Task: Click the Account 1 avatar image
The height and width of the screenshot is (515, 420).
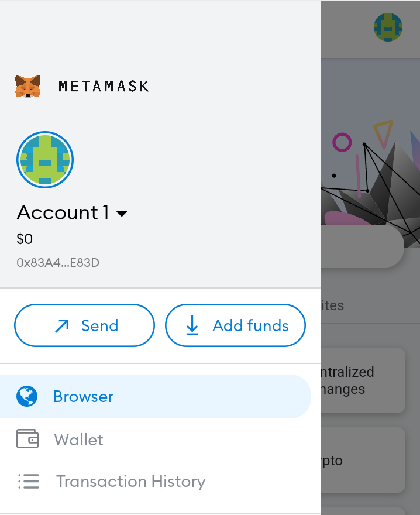Action: (45, 159)
